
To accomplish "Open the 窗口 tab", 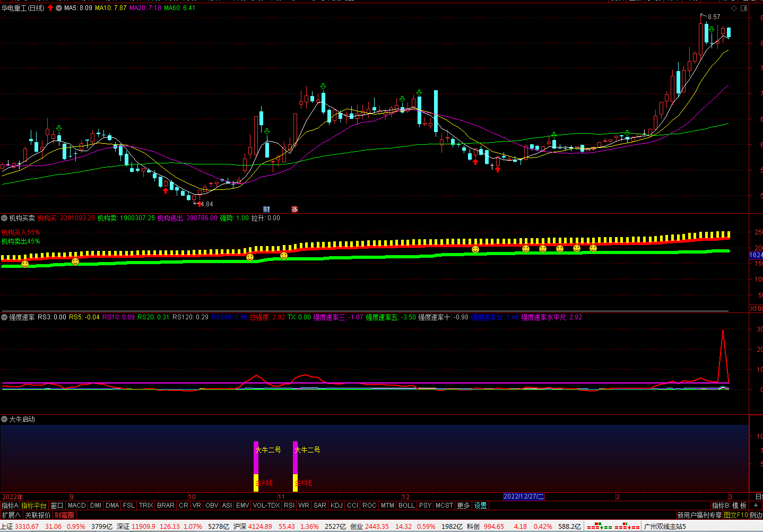I will 57,505.
